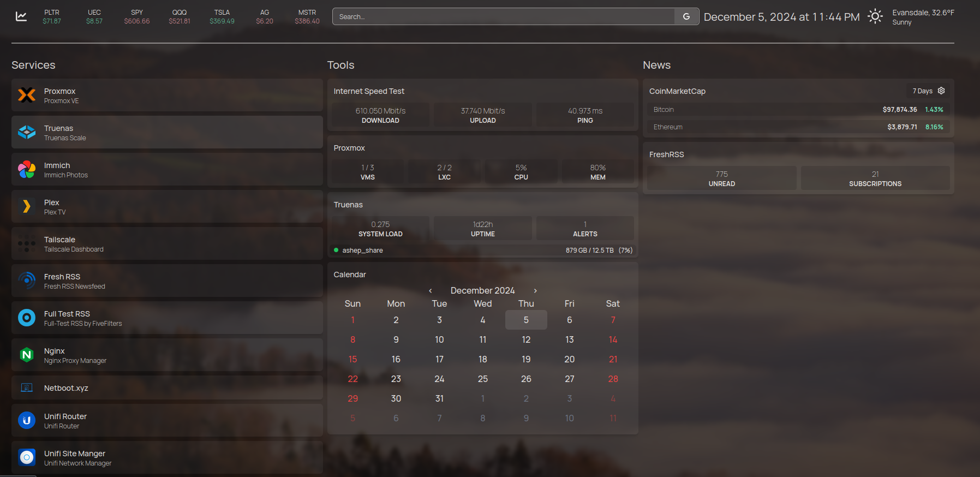Open Truenas via its blue logo icon

click(26, 133)
